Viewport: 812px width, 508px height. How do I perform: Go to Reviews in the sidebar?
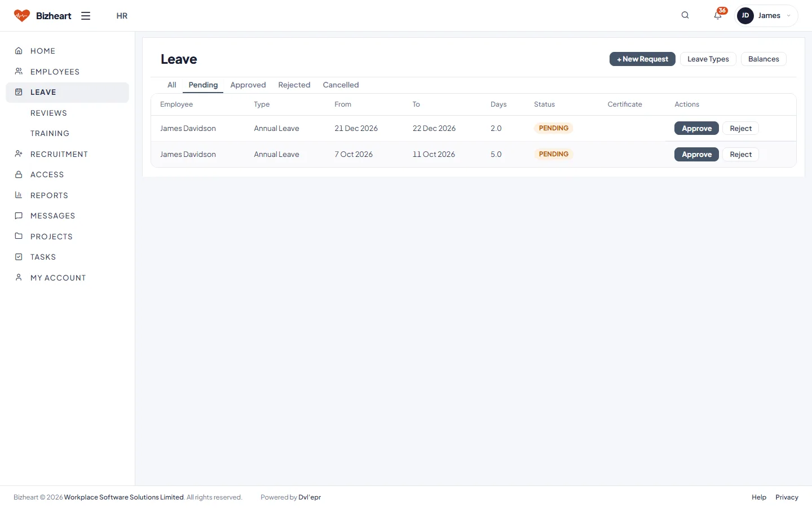(x=48, y=113)
